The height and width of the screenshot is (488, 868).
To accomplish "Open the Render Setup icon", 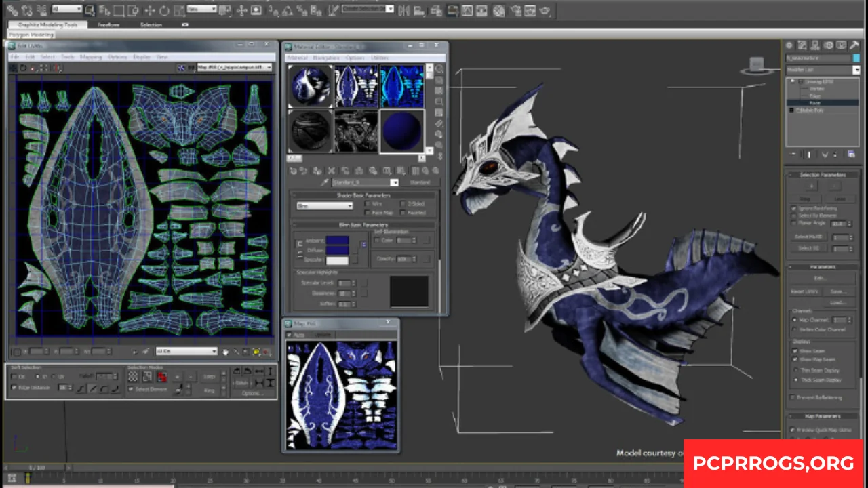I will tap(515, 10).
